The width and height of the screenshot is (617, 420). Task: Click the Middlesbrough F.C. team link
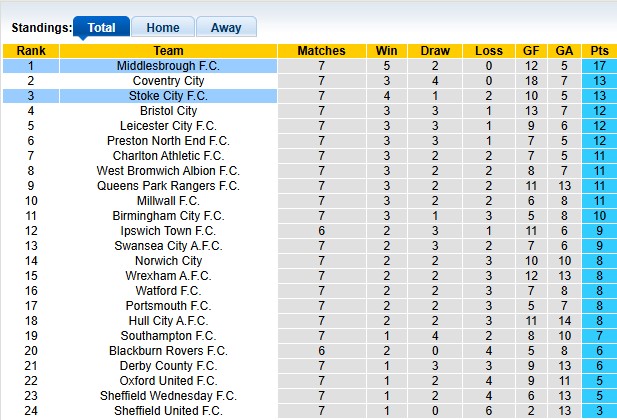168,66
